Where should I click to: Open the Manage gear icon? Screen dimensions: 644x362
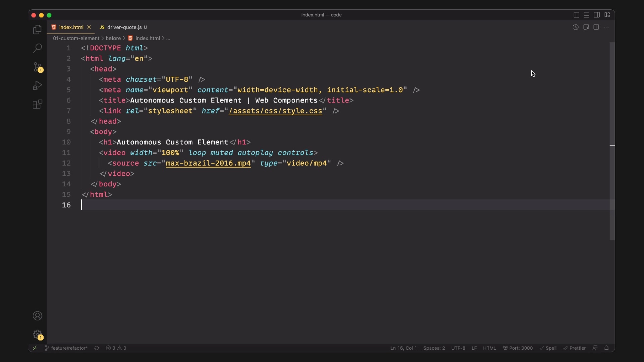37,334
